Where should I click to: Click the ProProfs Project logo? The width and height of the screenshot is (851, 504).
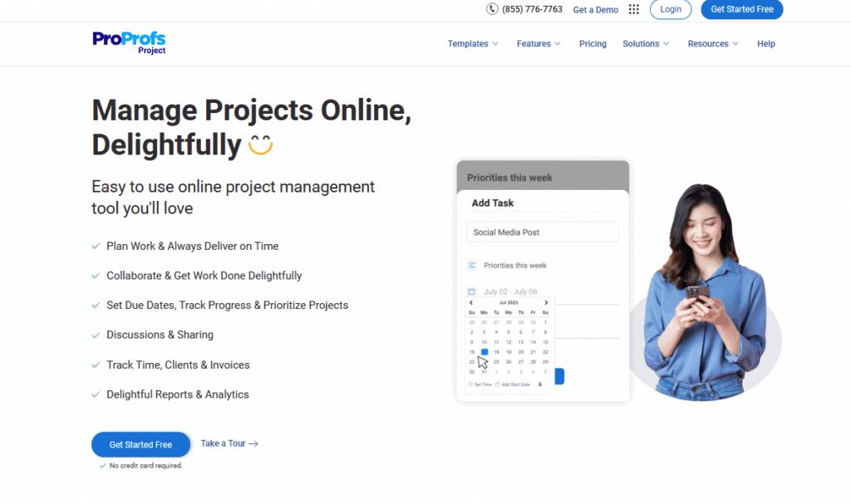[x=129, y=42]
